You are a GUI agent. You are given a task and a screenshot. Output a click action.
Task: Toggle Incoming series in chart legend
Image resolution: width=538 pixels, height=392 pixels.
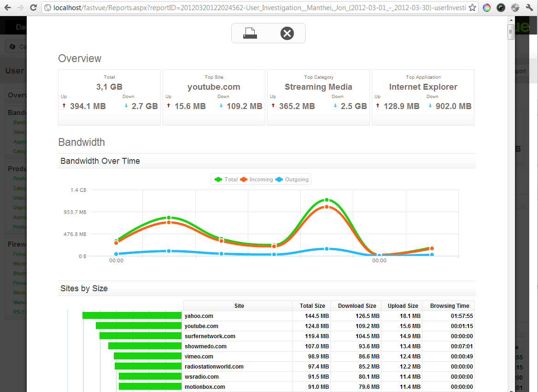click(x=256, y=179)
